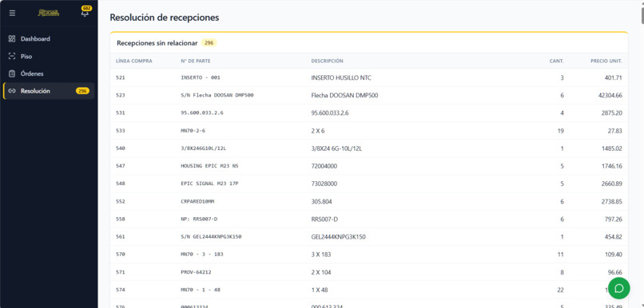Click the PRECIO UNIT. column header
Viewport: 644px width, 308px height.
click(606, 61)
